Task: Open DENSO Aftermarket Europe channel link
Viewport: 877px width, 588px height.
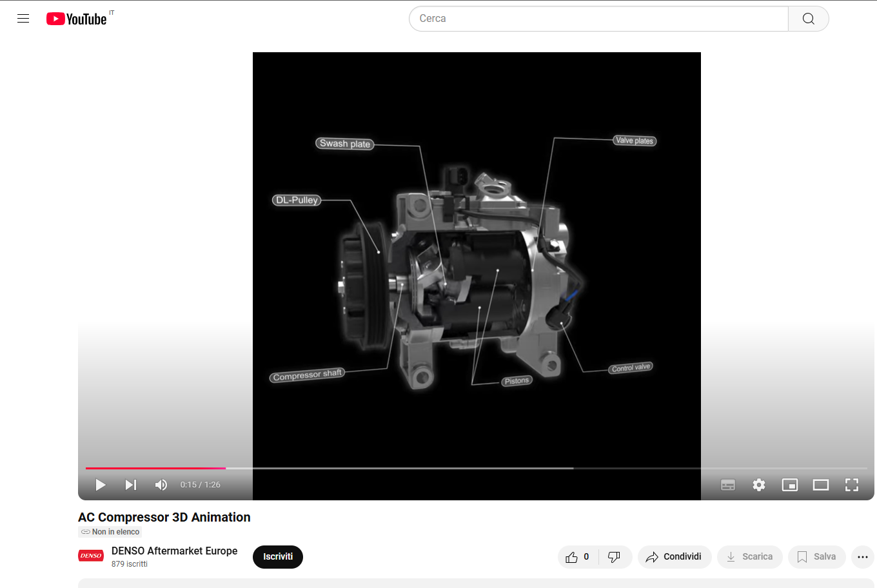Action: 175,551
